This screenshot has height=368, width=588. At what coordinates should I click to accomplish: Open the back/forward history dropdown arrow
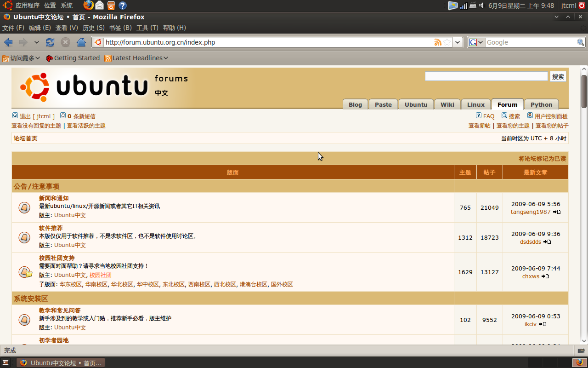(37, 42)
